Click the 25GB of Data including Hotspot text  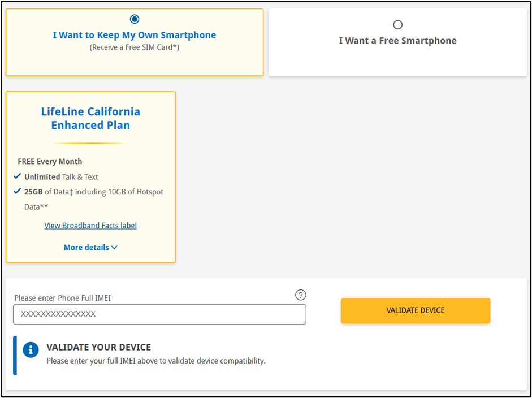[94, 199]
